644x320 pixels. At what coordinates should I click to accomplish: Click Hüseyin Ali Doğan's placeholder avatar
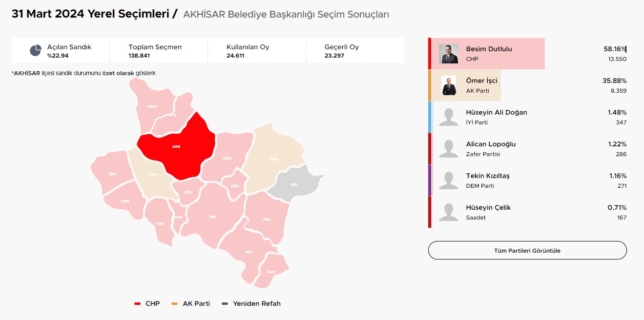point(448,117)
